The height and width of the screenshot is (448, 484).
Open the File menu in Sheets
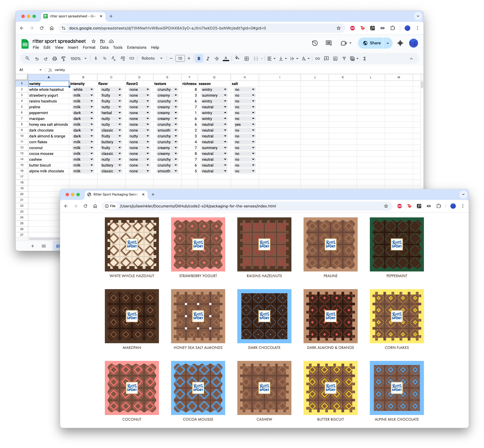(36, 48)
